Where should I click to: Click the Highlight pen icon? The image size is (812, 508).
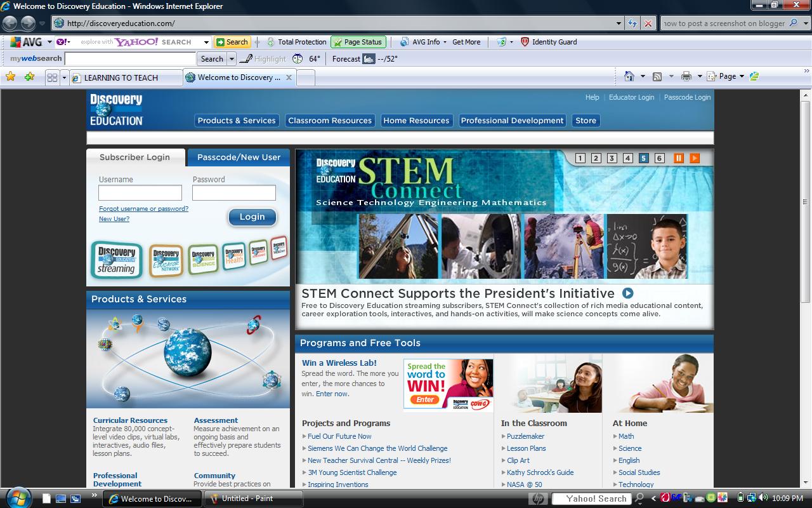click(x=246, y=58)
